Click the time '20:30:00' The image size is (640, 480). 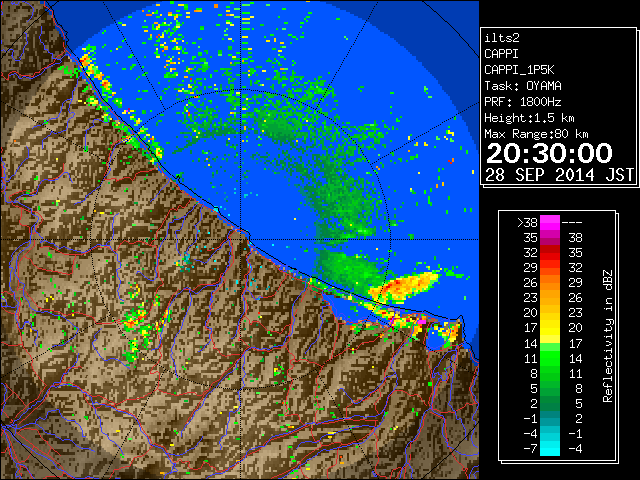point(549,153)
